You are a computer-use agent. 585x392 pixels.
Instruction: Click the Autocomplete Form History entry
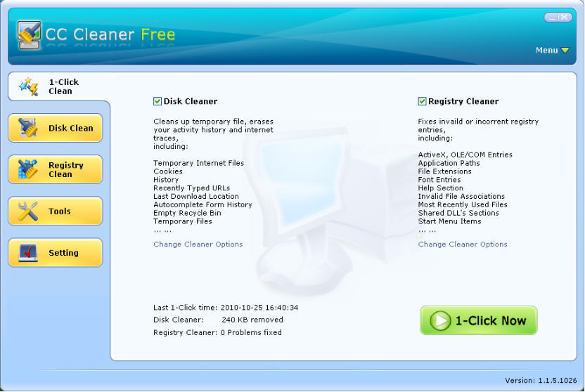[202, 204]
